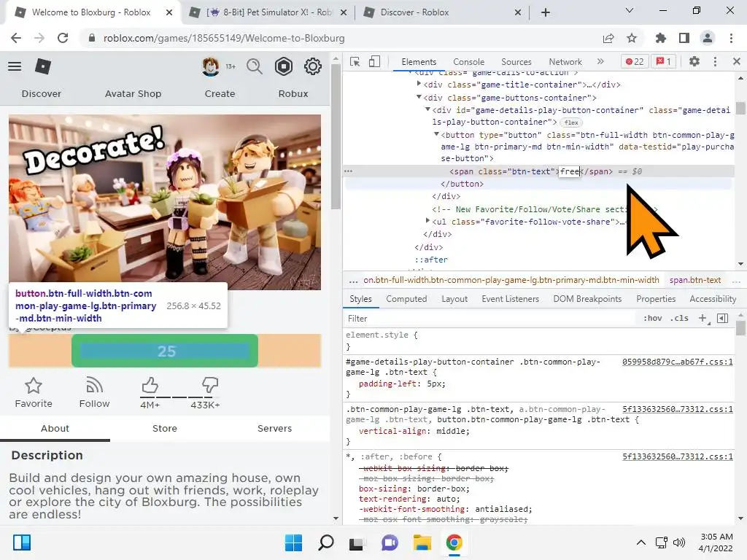Toggle the .cls element classes panel
The height and width of the screenshot is (560, 747).
point(679,318)
